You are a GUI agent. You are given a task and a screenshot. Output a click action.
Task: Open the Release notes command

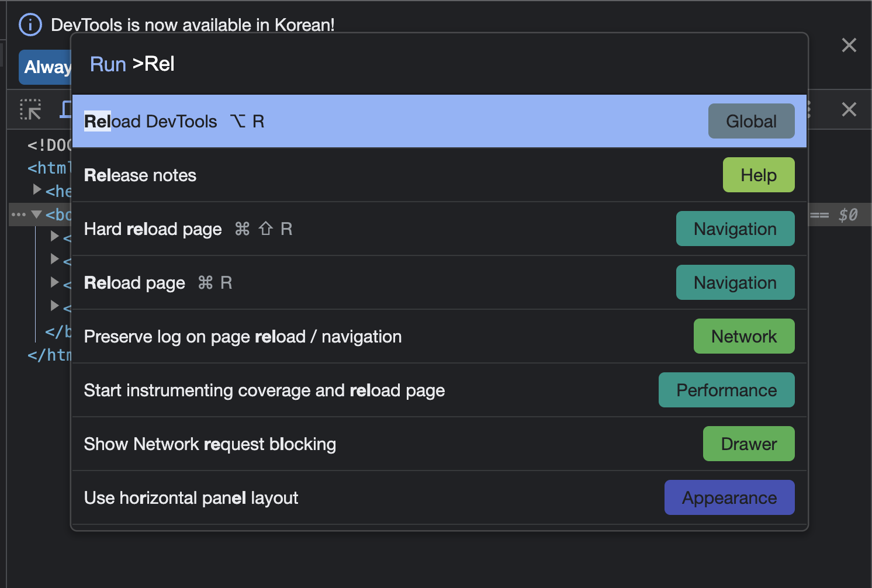click(439, 175)
